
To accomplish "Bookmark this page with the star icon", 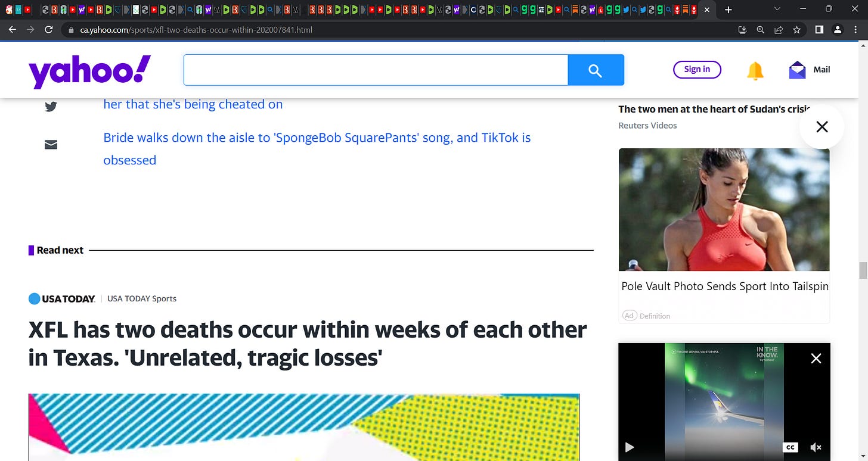I will click(x=796, y=30).
